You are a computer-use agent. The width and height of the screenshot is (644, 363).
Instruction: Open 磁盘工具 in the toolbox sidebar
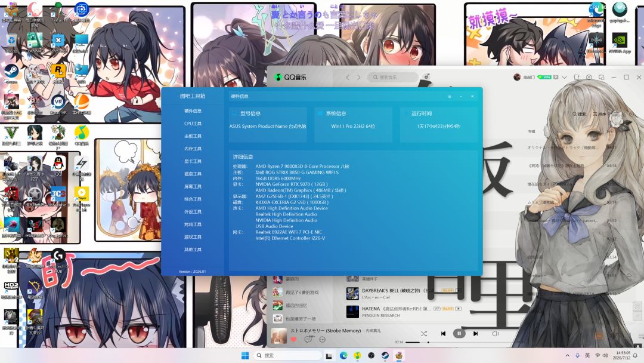193,174
